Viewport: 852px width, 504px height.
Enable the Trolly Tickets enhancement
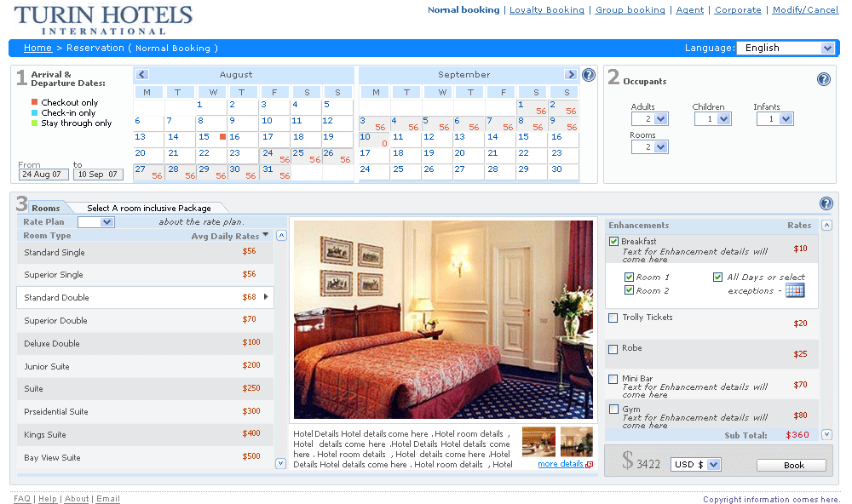tap(613, 318)
